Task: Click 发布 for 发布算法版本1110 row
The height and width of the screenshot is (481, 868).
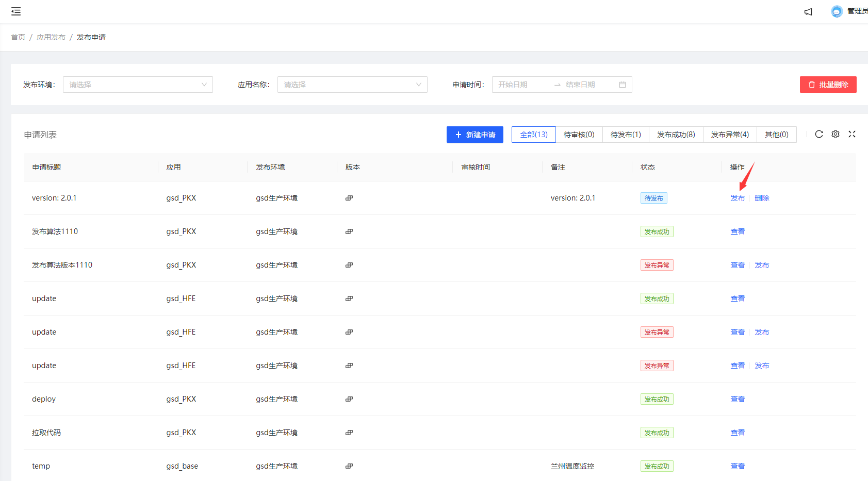Action: point(762,265)
